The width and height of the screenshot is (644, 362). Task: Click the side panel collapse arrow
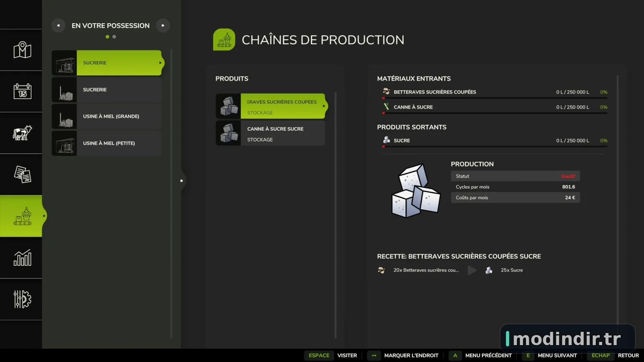click(x=182, y=181)
